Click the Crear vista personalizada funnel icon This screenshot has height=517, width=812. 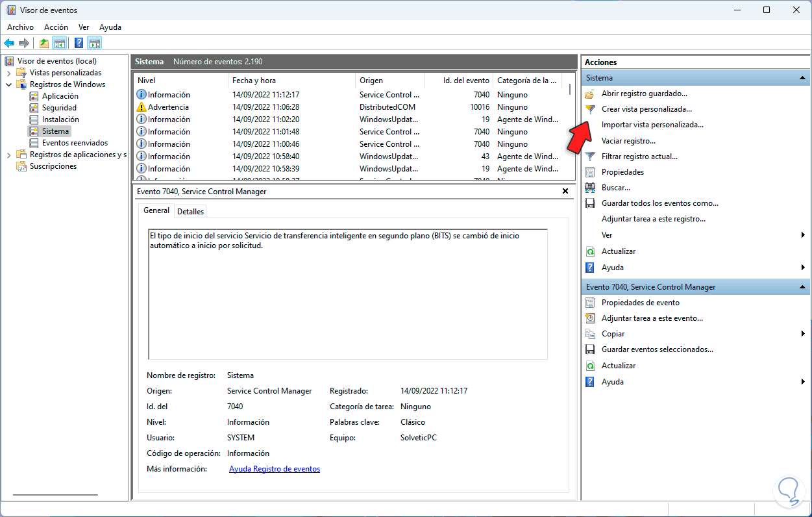coord(590,109)
